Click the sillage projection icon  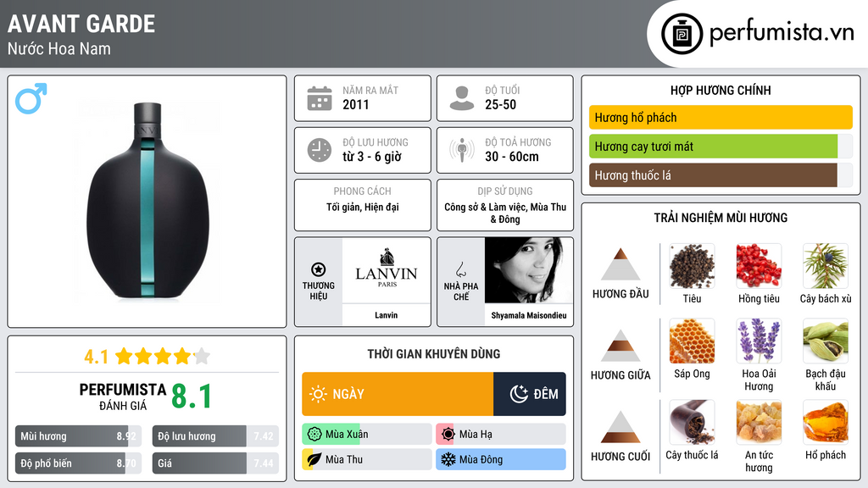coord(461,150)
